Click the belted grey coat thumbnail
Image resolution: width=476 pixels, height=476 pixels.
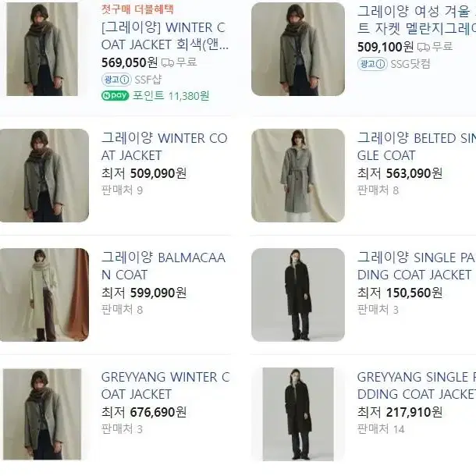(x=298, y=176)
